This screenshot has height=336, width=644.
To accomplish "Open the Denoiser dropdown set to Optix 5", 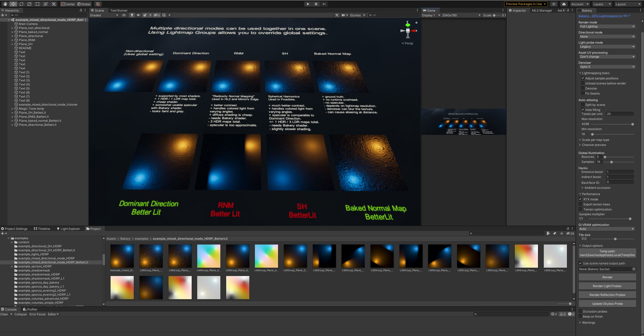I will [606, 67].
